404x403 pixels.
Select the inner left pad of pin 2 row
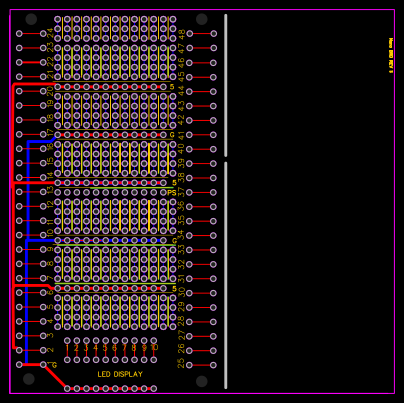(x=43, y=350)
